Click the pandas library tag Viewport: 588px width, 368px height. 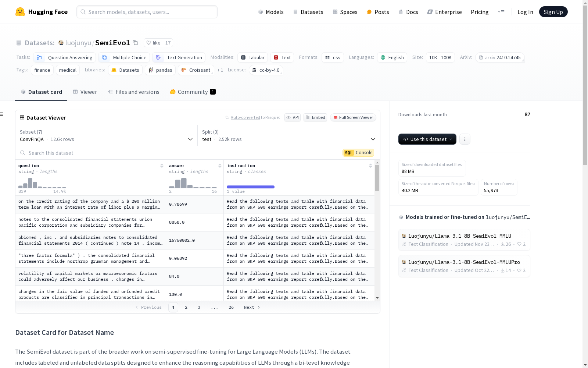tap(160, 70)
